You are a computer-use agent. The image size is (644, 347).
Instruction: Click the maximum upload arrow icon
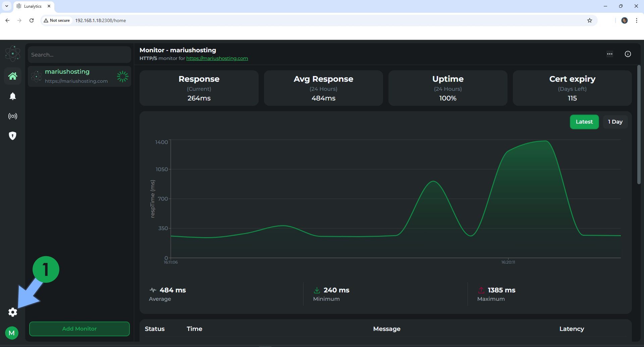click(x=481, y=290)
